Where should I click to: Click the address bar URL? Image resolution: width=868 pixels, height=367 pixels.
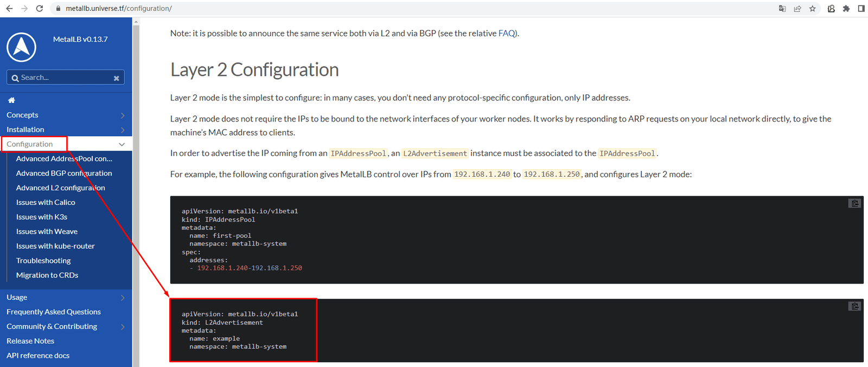click(119, 9)
